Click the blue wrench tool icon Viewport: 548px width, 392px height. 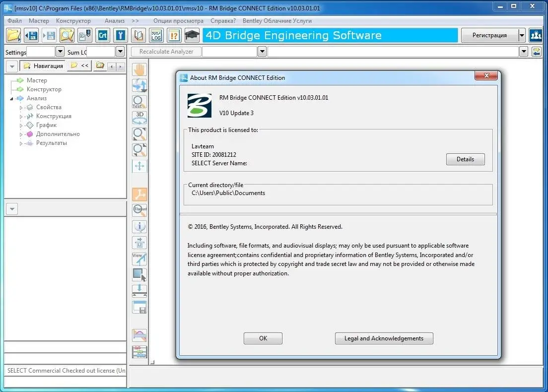[x=121, y=35]
